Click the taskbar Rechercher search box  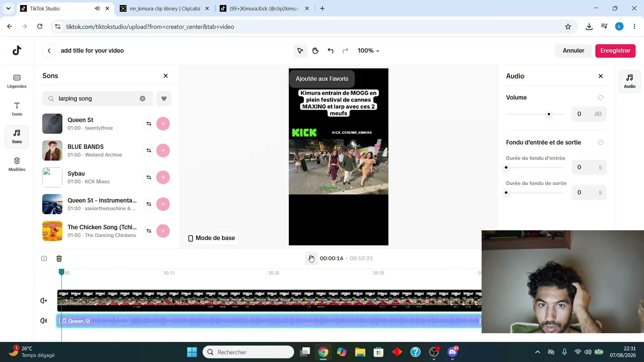pos(248,352)
